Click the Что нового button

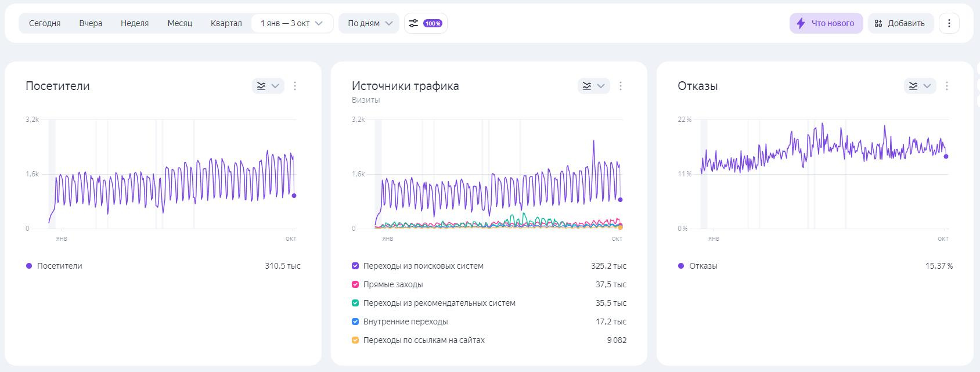tap(826, 23)
